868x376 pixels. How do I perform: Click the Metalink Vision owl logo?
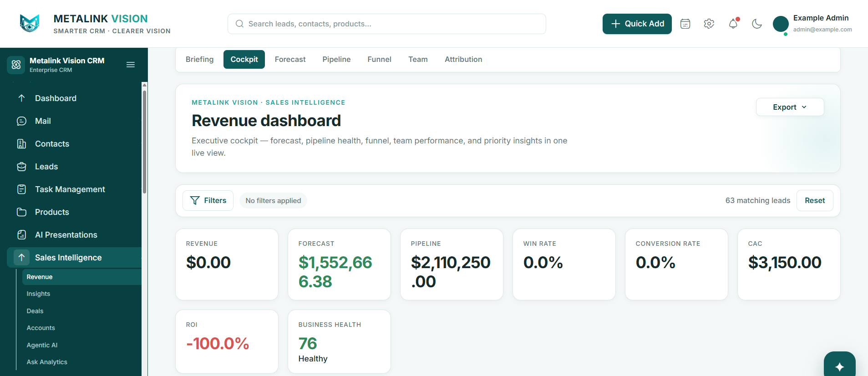pyautogui.click(x=30, y=23)
